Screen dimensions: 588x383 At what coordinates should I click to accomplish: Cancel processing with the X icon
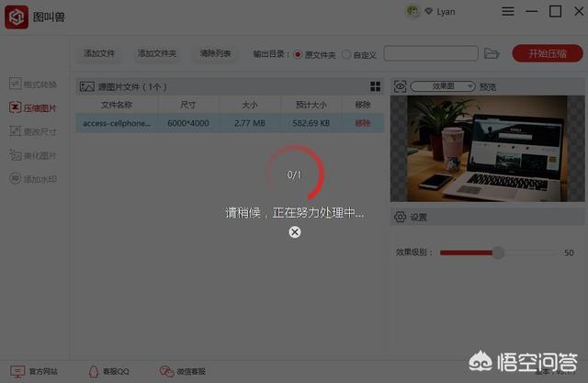(x=295, y=232)
